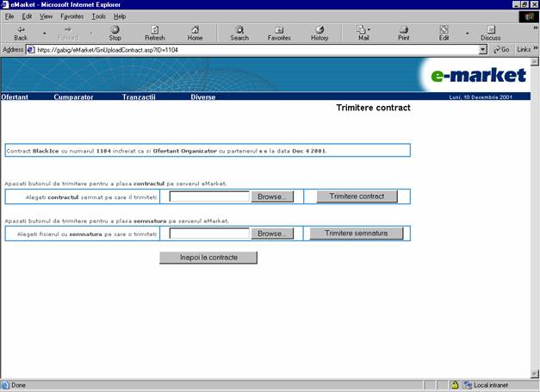This screenshot has width=540, height=392.
Task: Open the Back button history dropdown arrow
Action: pos(43,33)
